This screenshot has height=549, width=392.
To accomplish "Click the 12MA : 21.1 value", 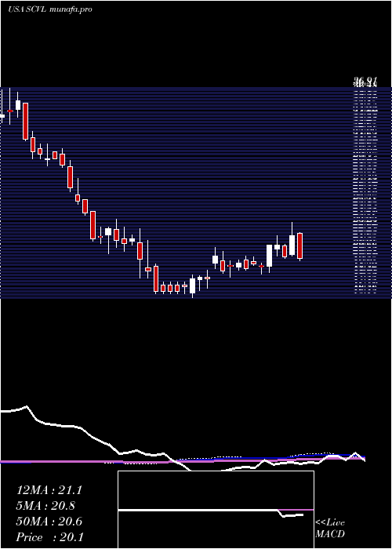I will (x=49, y=490).
